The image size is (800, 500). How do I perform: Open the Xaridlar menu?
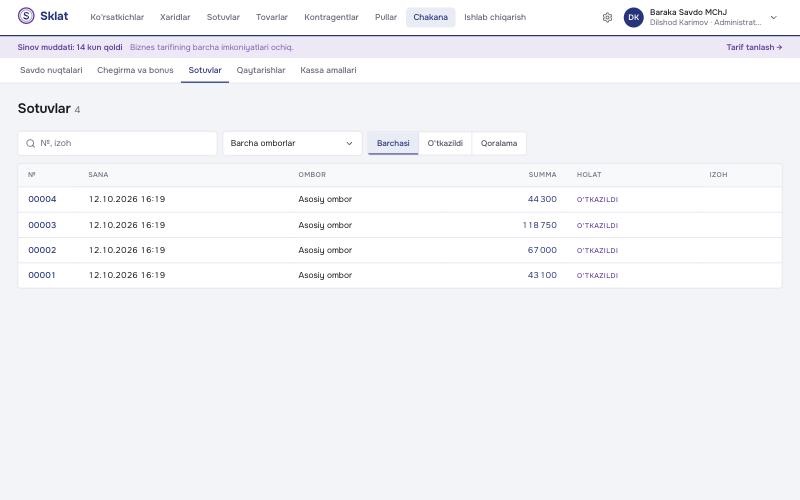coord(175,17)
